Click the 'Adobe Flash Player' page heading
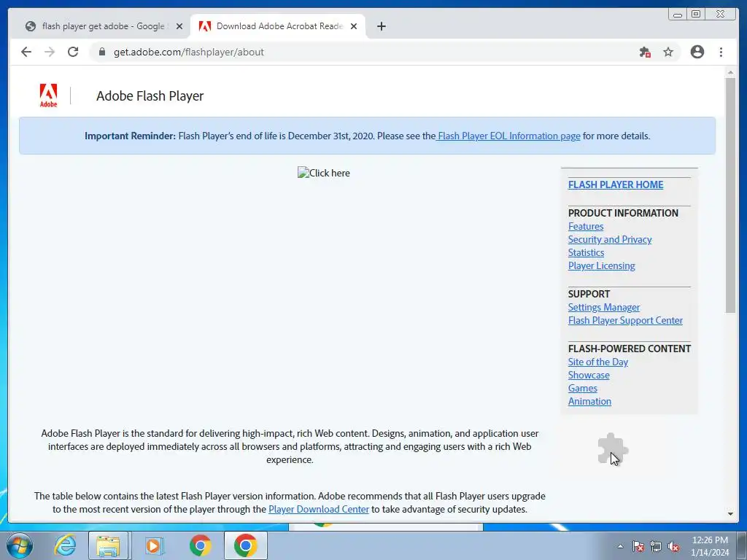The image size is (747, 560). click(x=150, y=96)
